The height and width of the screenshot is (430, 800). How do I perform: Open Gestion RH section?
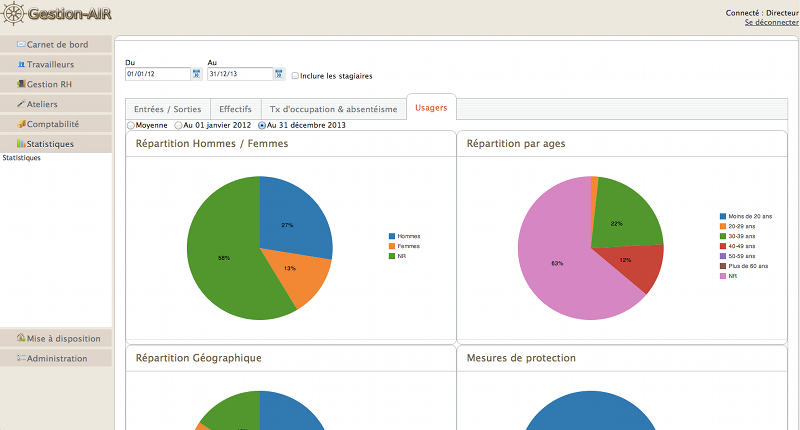(56, 84)
